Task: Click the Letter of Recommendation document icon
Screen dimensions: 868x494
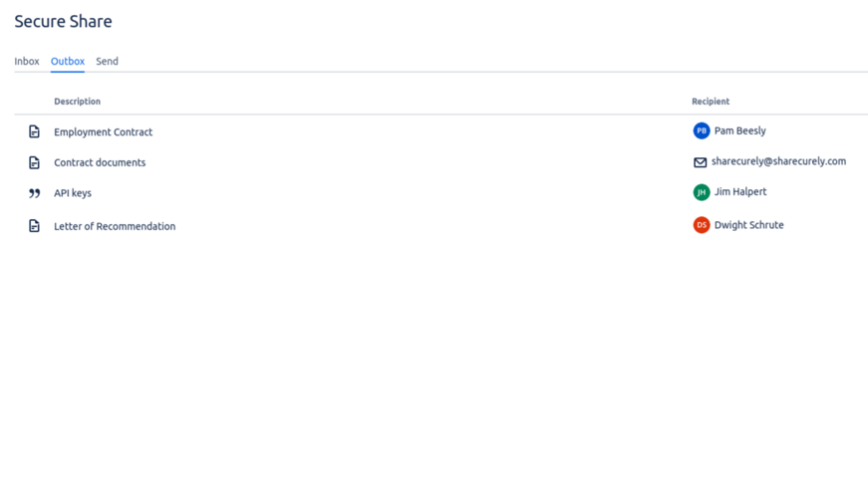Action: (x=34, y=226)
